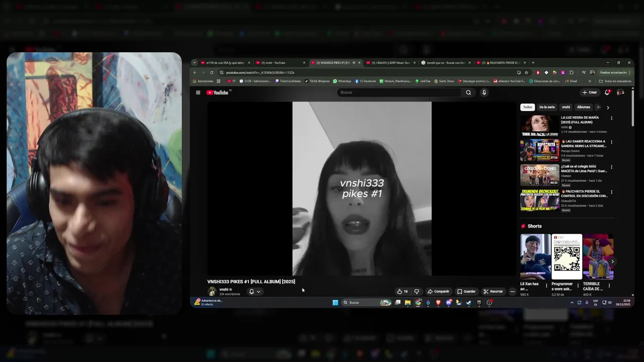This screenshot has width=644, height=362.
Task: Open a new browser tab with plus
Action: [x=533, y=63]
